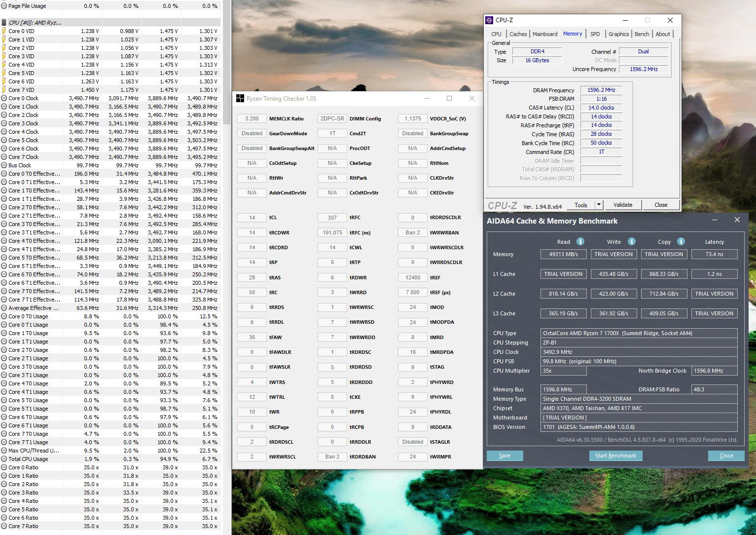Click the tREF value field 12480

(413, 277)
